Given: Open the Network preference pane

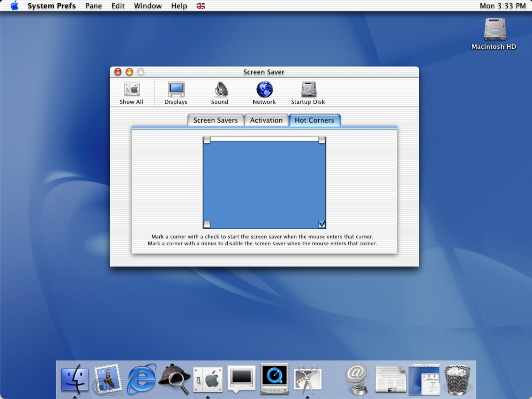Looking at the screenshot, I should click(264, 93).
